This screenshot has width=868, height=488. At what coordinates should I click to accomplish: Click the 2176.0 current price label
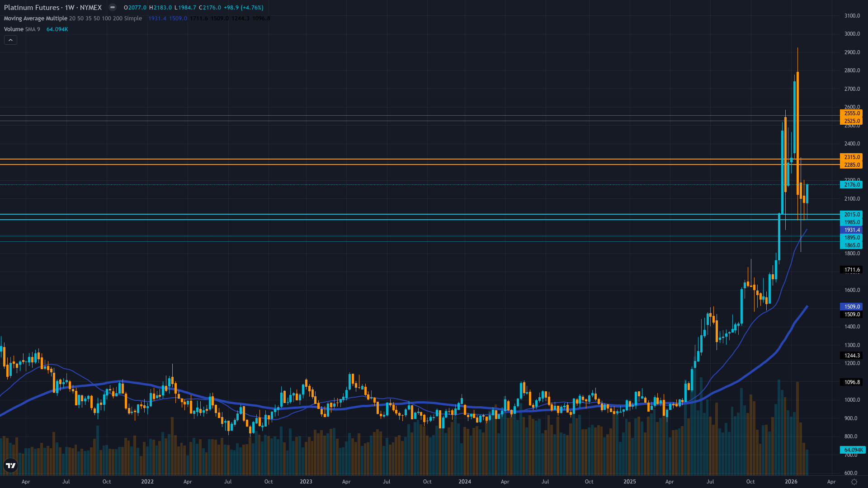point(851,185)
